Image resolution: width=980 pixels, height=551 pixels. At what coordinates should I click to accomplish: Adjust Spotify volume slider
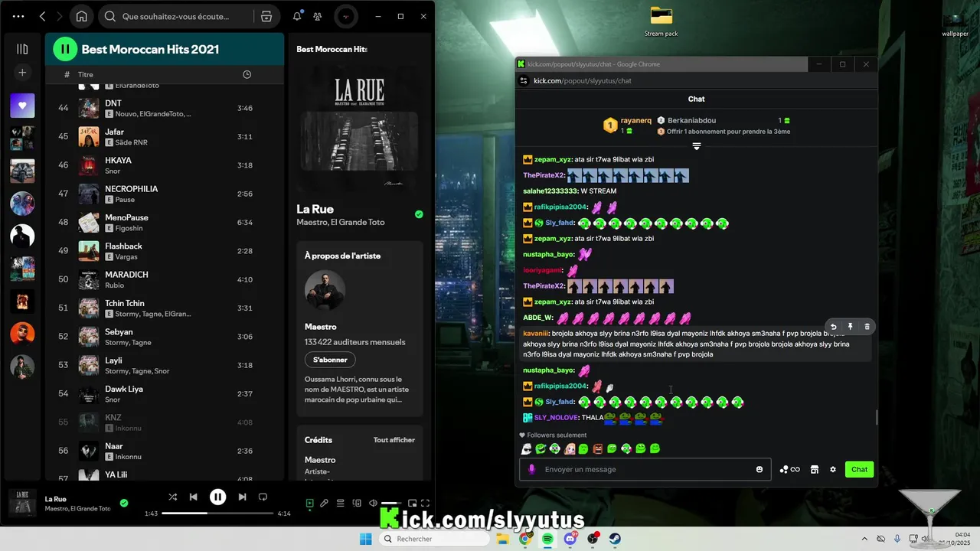point(391,503)
